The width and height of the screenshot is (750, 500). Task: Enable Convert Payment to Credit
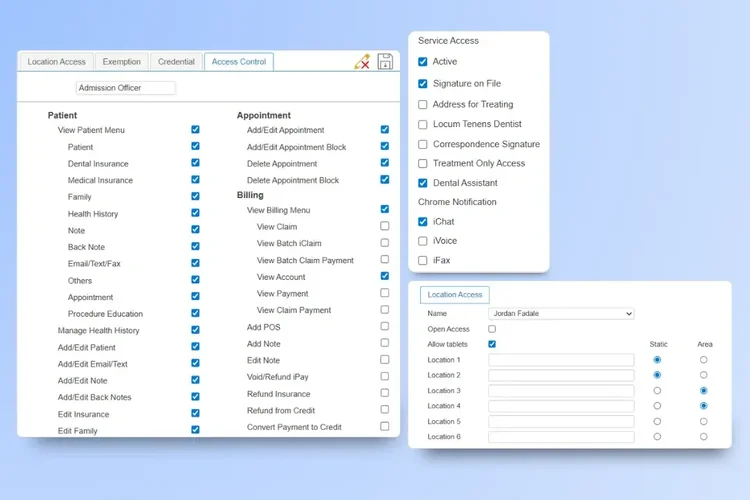tap(385, 426)
